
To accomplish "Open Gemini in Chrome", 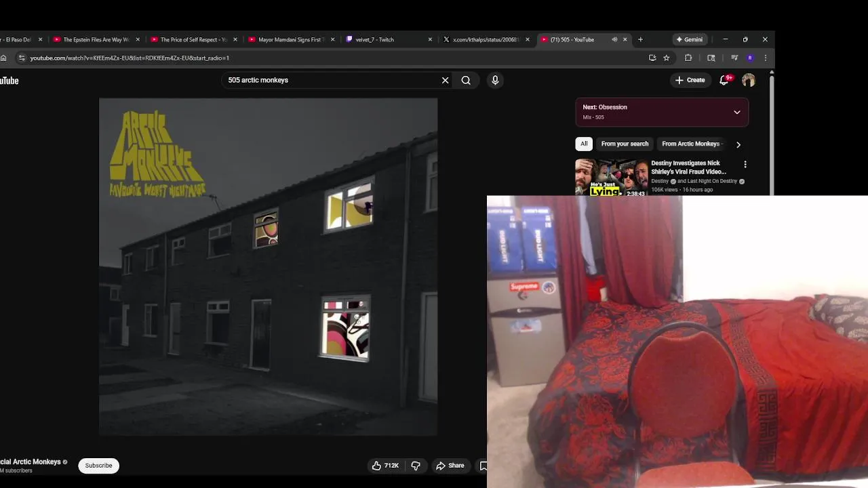I will click(690, 39).
